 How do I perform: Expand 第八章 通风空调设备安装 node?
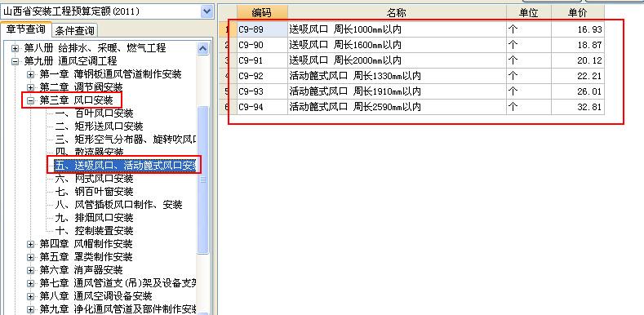pyautogui.click(x=30, y=296)
